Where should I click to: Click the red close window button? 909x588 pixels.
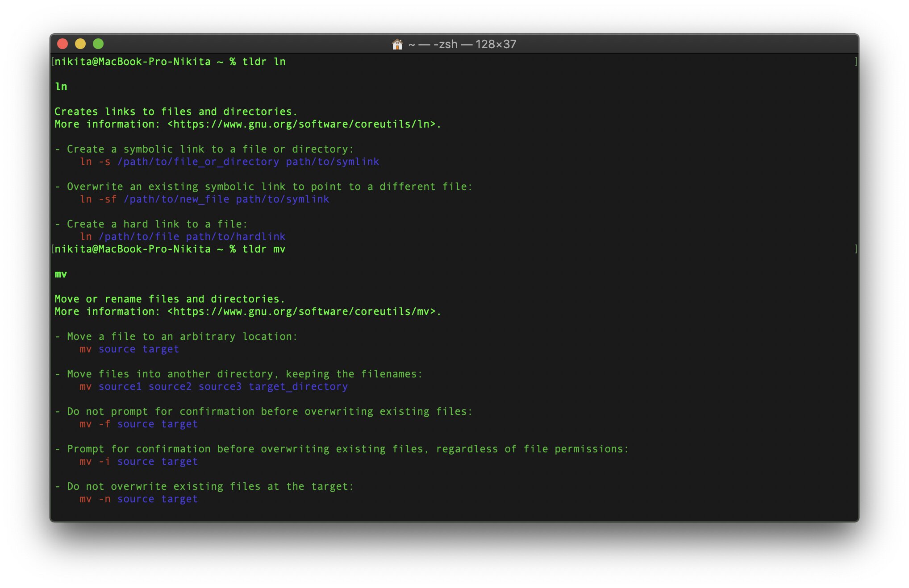tap(63, 44)
